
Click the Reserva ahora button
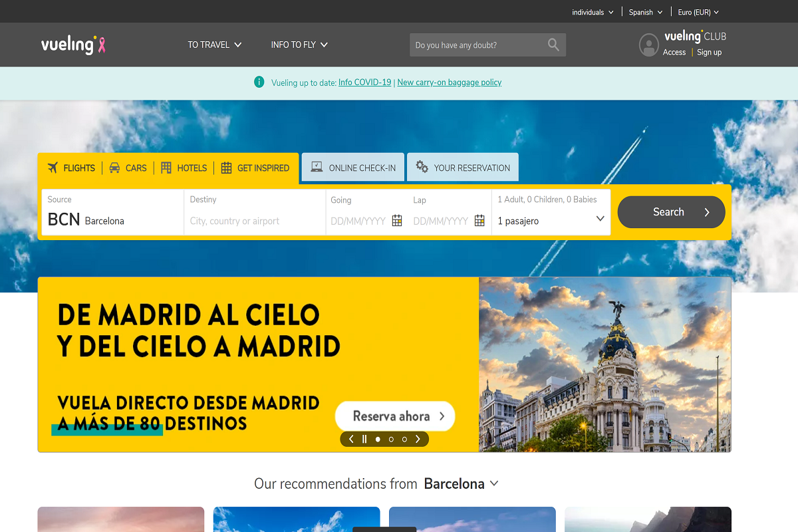click(x=395, y=416)
